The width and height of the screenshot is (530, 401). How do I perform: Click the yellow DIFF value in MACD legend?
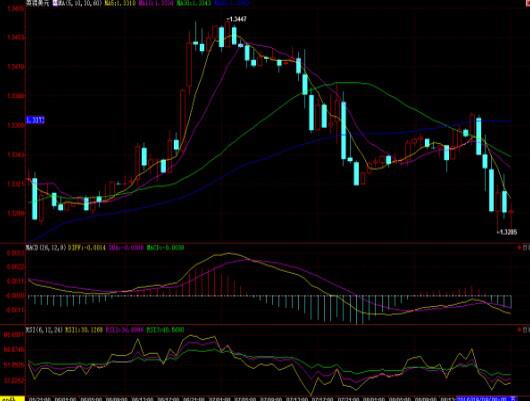[87, 247]
